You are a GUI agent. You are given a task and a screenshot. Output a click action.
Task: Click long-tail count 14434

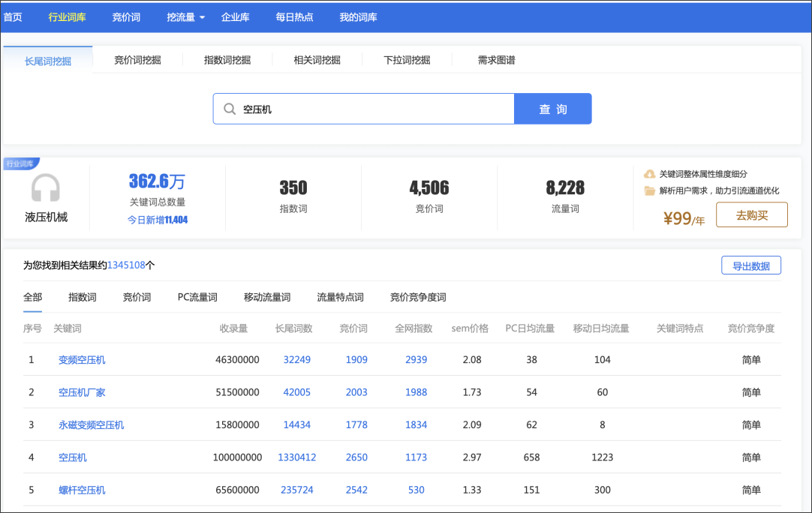coord(296,425)
